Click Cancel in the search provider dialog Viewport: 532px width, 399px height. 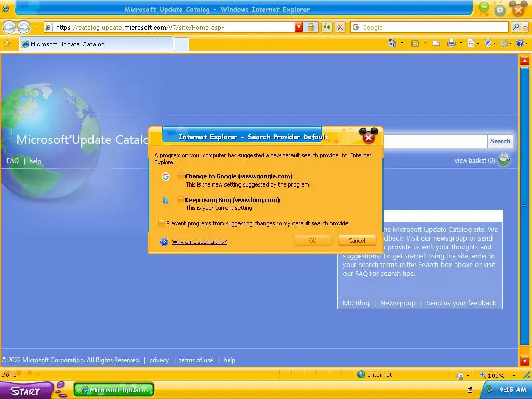coord(356,241)
